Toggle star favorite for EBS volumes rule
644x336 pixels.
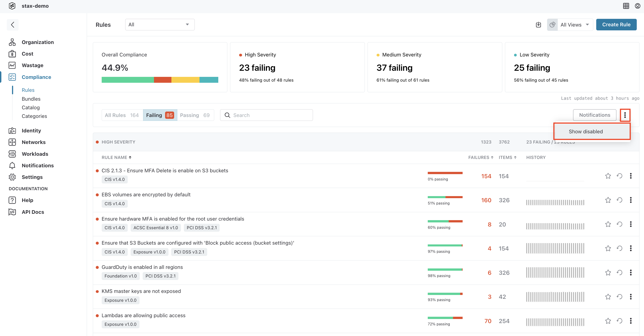click(x=608, y=200)
